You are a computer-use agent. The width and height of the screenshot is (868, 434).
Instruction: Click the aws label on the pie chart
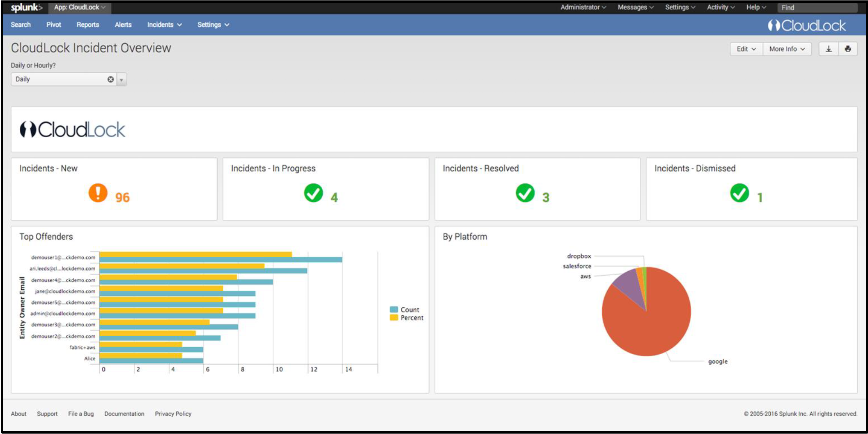[x=586, y=277]
